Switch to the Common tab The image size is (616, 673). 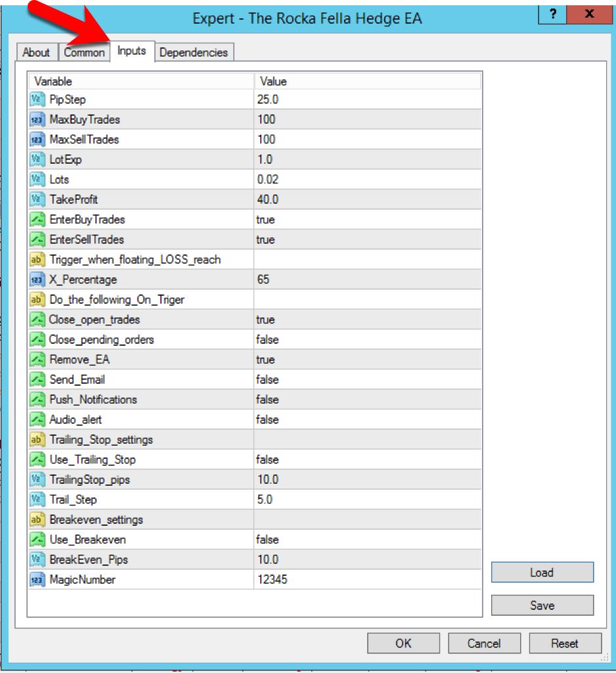click(84, 53)
